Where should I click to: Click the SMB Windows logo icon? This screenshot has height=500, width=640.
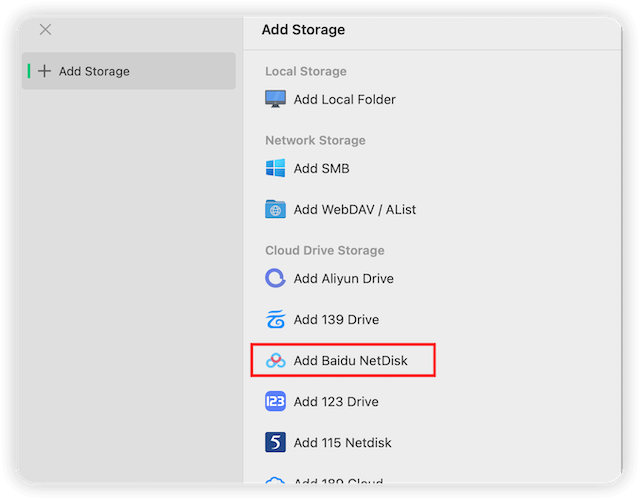[276, 168]
